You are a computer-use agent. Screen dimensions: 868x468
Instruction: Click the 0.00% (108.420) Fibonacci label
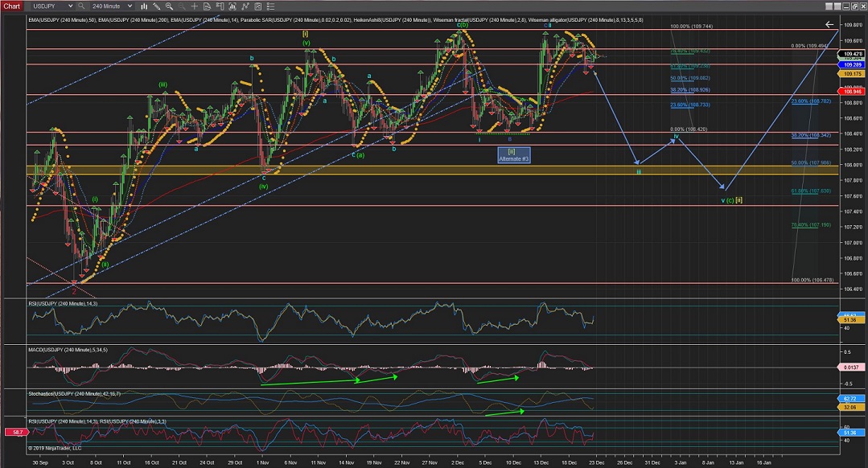pos(688,129)
